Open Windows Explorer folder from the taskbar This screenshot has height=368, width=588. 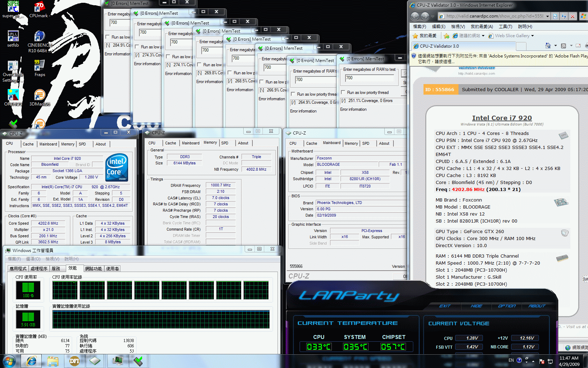53,361
